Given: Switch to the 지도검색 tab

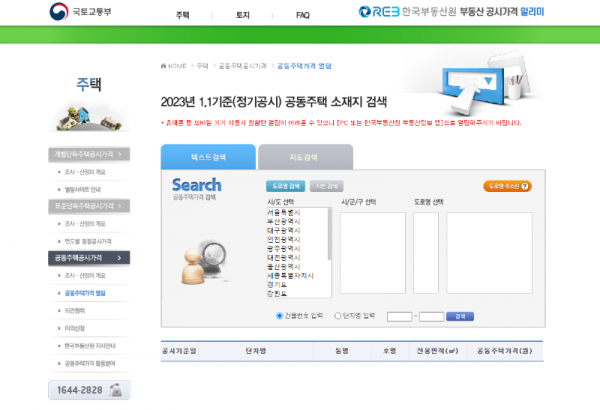Looking at the screenshot, I should 305,157.
